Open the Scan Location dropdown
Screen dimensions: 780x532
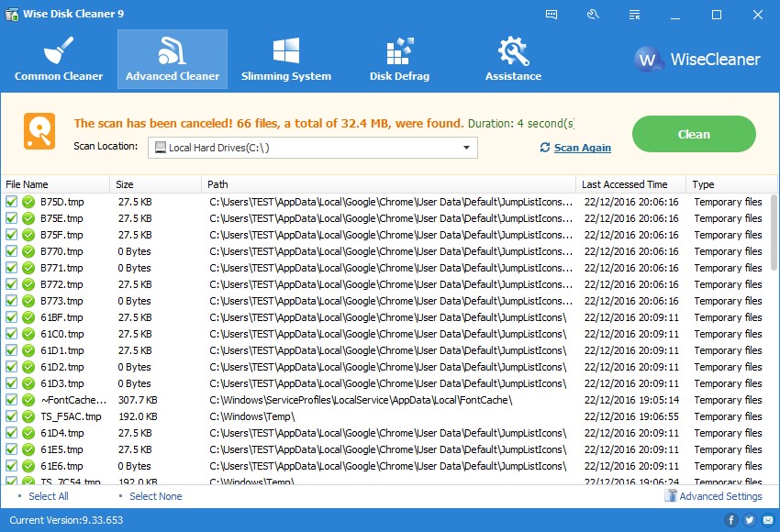312,148
